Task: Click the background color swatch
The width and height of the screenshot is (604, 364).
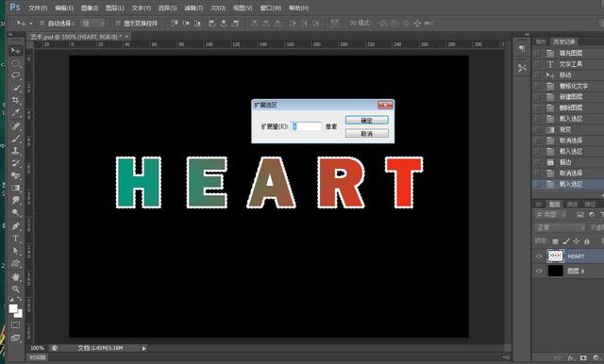Action: (19, 313)
